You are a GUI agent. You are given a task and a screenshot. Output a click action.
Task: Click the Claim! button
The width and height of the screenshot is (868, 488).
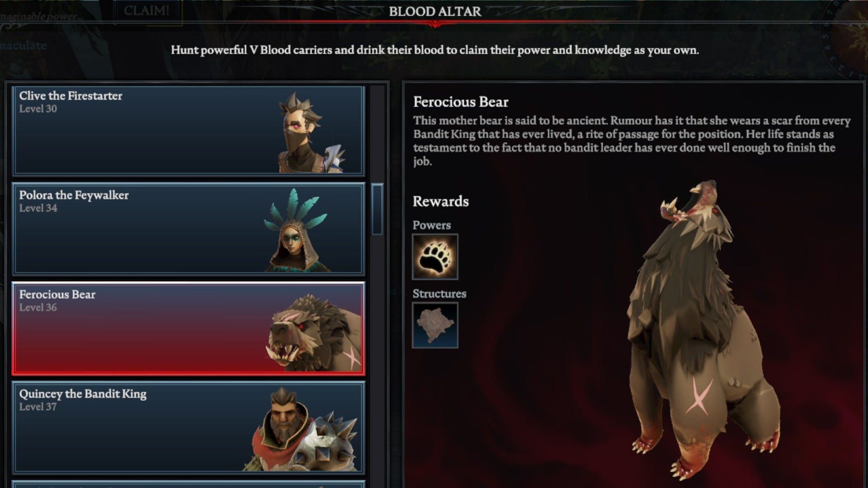[x=146, y=11]
